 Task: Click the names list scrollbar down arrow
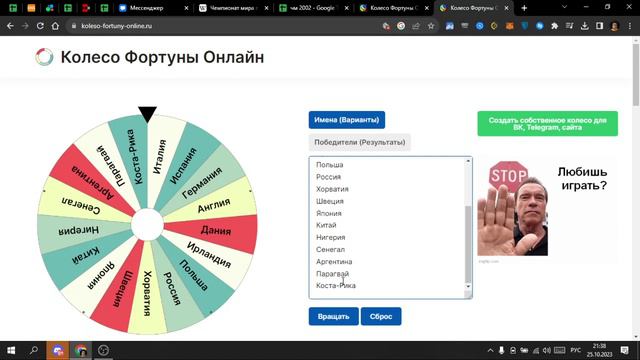[468, 286]
